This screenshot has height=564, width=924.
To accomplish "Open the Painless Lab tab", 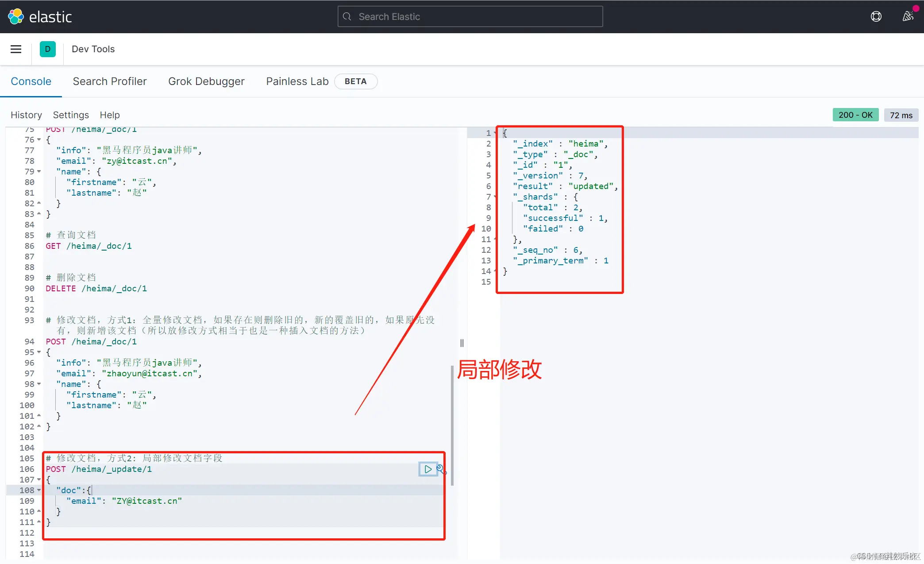I will (x=297, y=81).
